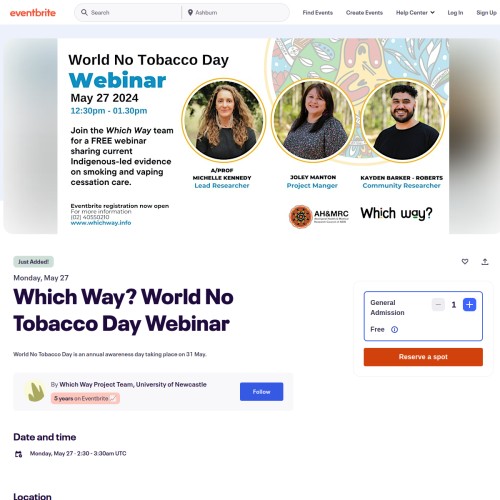Decrease ticket quantity with minus button
500x500 pixels.
(x=438, y=305)
